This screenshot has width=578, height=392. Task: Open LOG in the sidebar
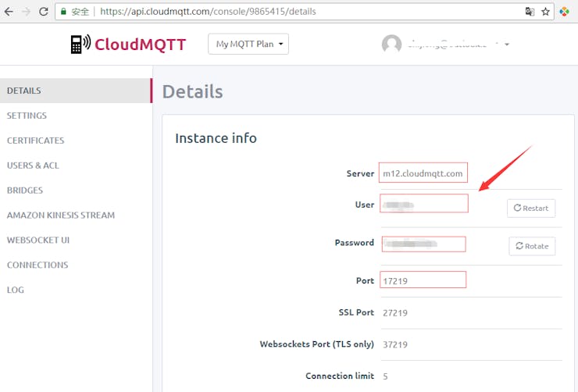[15, 290]
